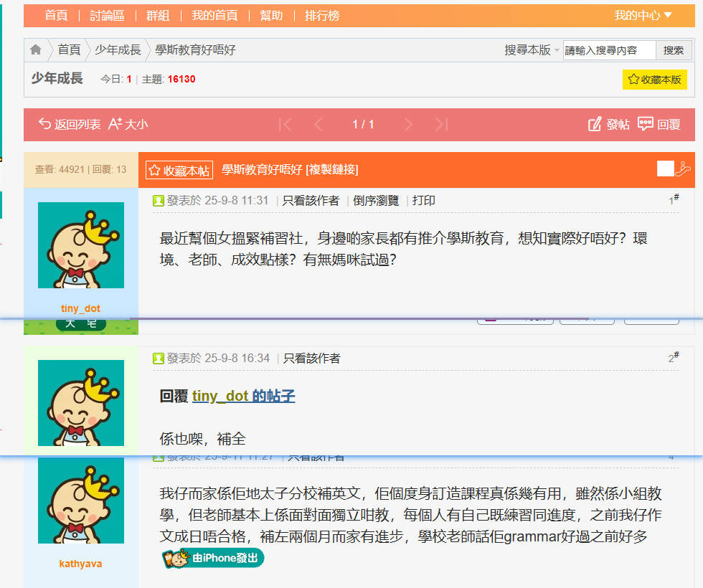
Task: Click tiny_dot avatar on first post
Action: coord(81,245)
